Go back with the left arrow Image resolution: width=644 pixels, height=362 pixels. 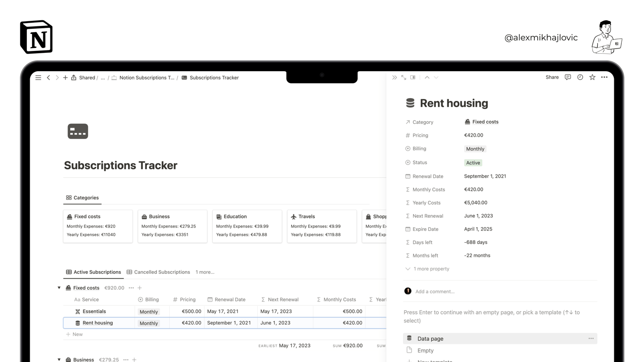click(x=49, y=78)
